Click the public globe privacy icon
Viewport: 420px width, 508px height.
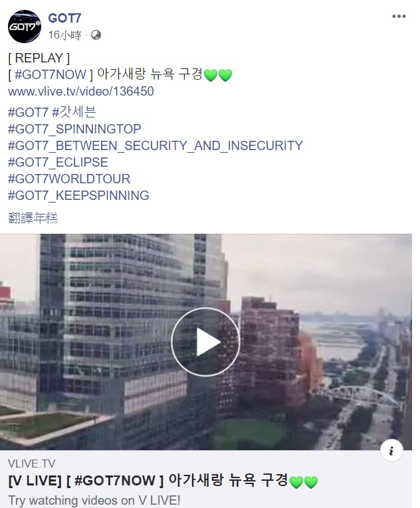pyautogui.click(x=96, y=35)
